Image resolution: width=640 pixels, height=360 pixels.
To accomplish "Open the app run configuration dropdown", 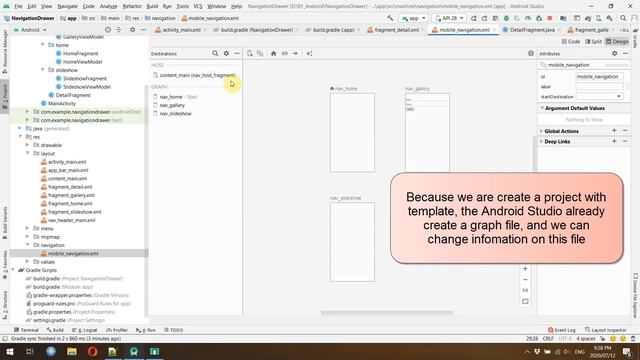I will (413, 18).
